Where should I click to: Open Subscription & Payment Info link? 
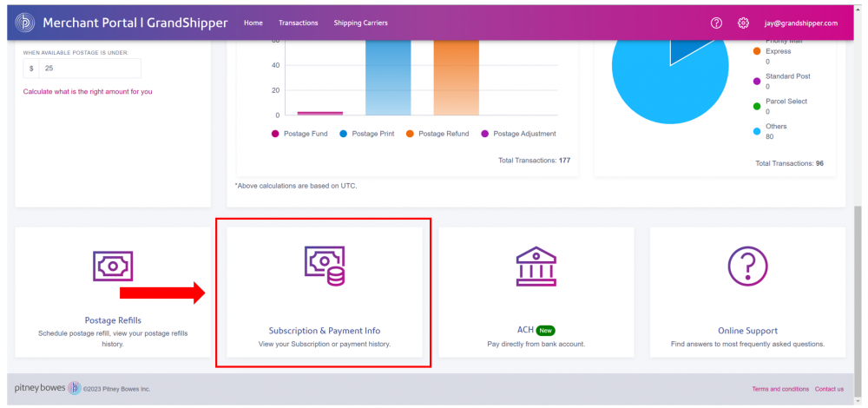pyautogui.click(x=325, y=331)
